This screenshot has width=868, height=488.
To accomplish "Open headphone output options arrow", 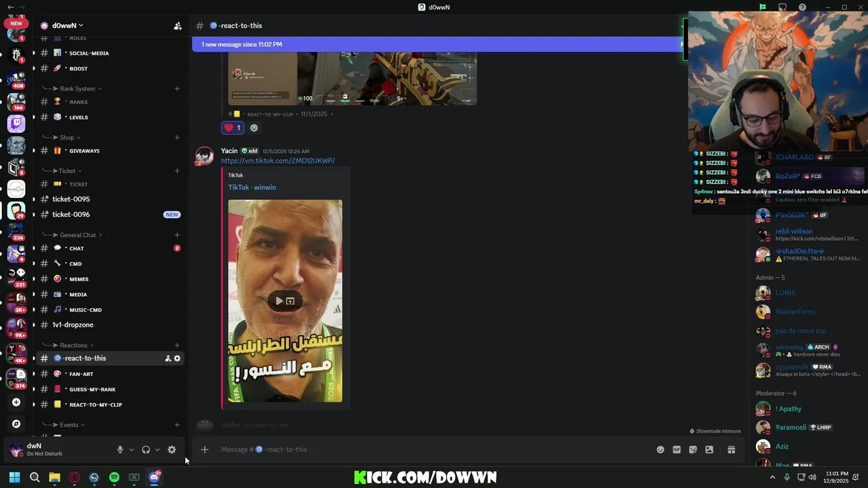I will coord(157,449).
